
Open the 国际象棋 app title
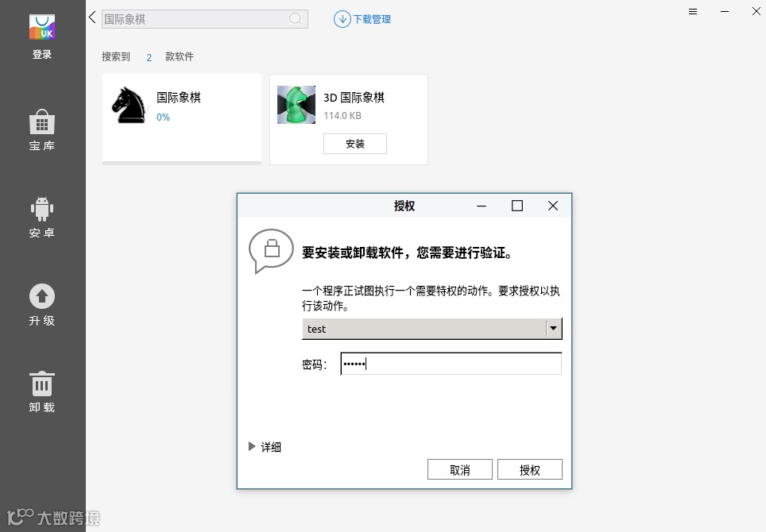tap(179, 98)
